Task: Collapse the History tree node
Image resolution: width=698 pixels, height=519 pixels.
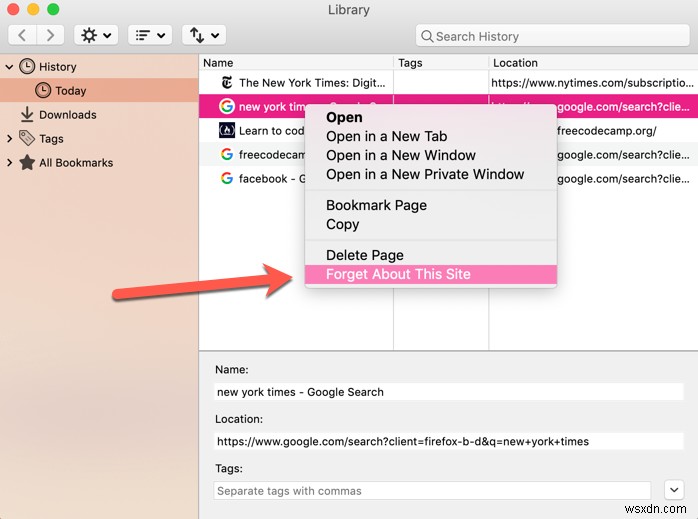Action: 9,67
